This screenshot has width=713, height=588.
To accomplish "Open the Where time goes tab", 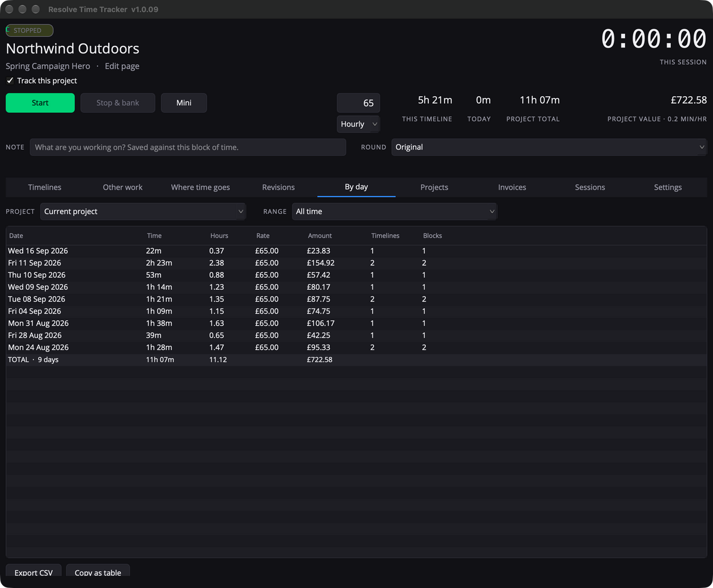I will tap(200, 187).
